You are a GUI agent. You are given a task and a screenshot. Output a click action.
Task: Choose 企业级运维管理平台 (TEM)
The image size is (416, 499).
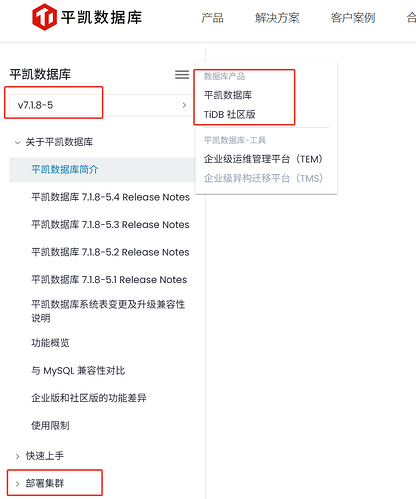coord(263,159)
